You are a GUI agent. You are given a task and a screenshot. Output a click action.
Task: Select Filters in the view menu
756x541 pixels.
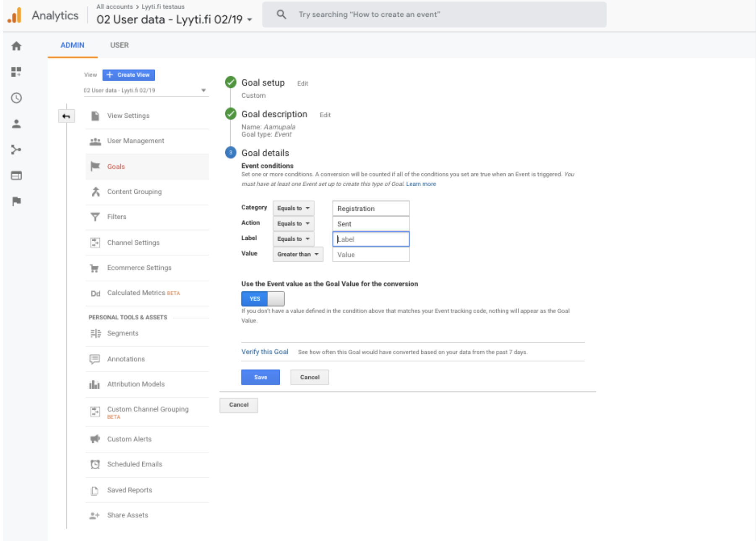[x=117, y=217]
